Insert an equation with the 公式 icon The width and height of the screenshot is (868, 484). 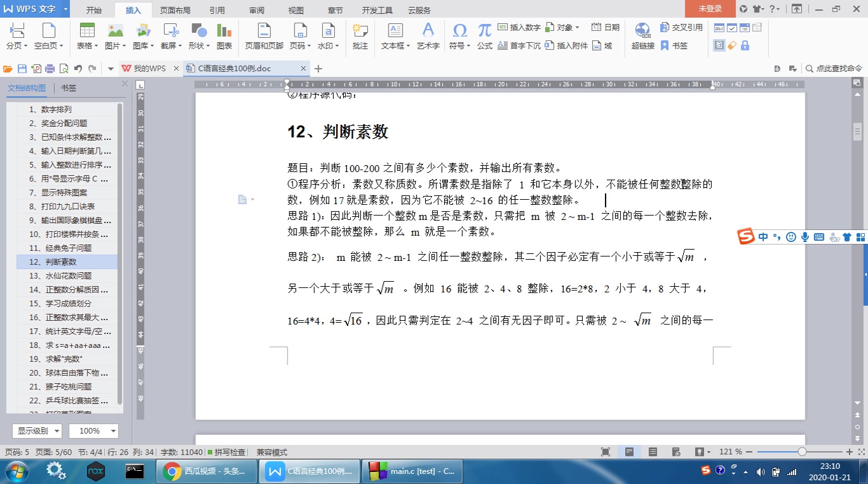tap(484, 35)
